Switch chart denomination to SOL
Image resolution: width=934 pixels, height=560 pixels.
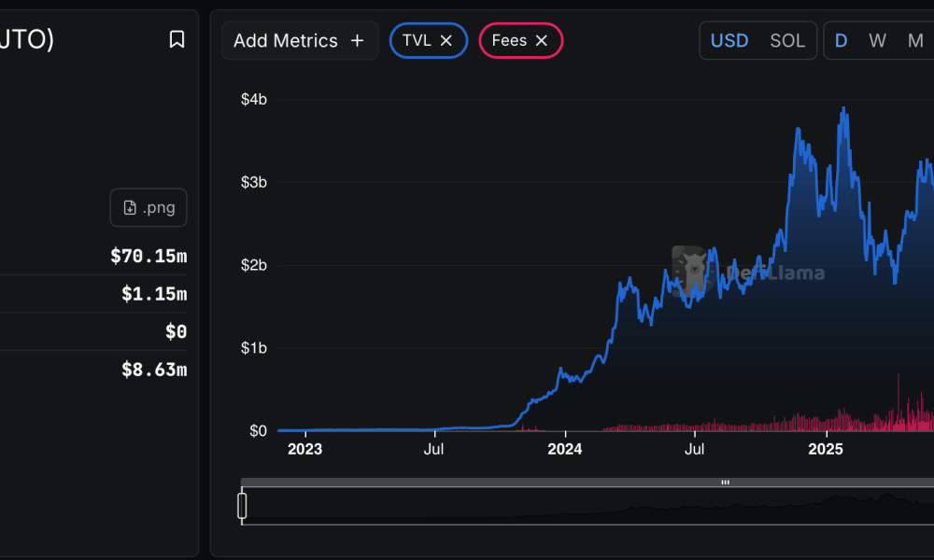point(787,41)
